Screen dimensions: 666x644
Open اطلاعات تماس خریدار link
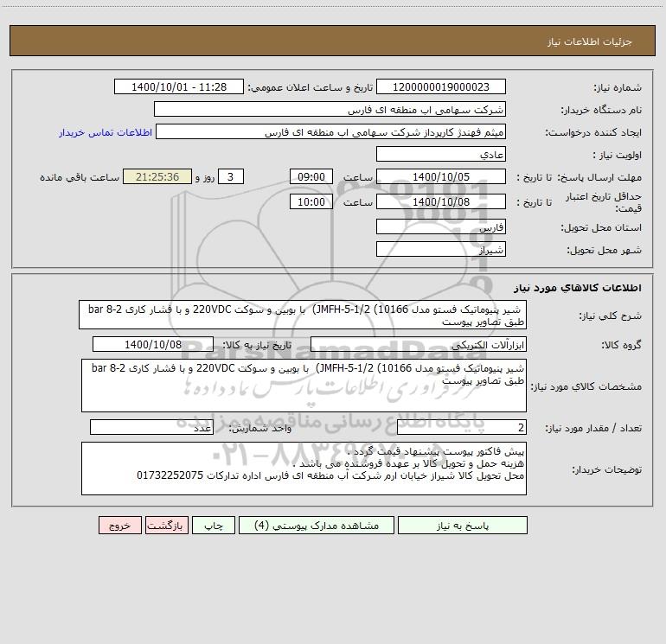point(106,132)
